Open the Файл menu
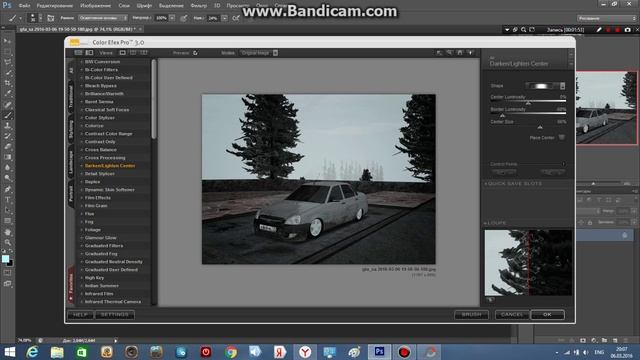This screenshot has width=640, height=360. click(24, 6)
